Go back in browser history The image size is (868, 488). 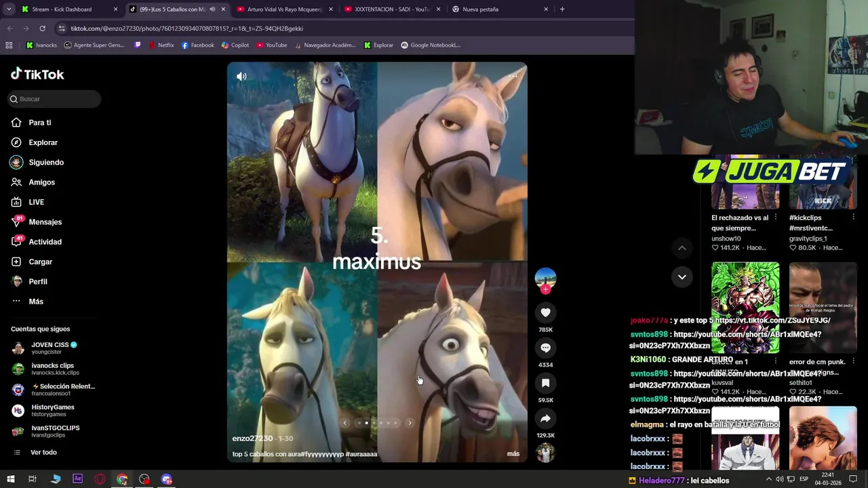pos(9,28)
